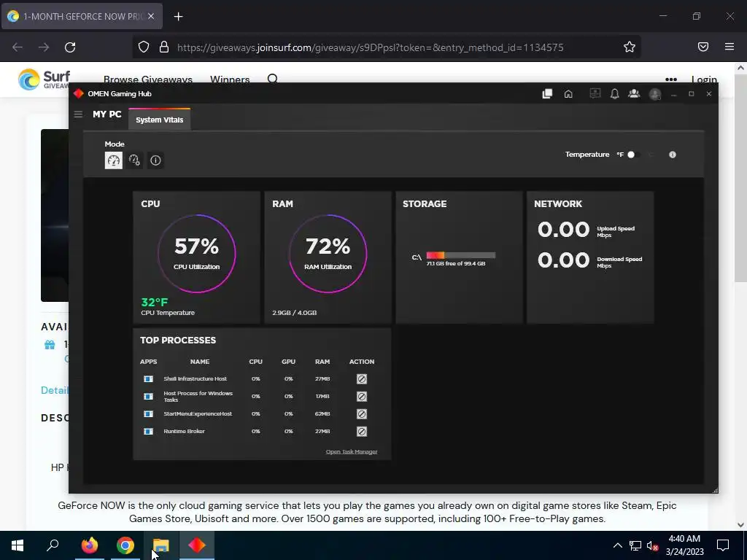Screen dimensions: 747x560
Task: End Shell Infrastructure Host process
Action: tap(362, 379)
